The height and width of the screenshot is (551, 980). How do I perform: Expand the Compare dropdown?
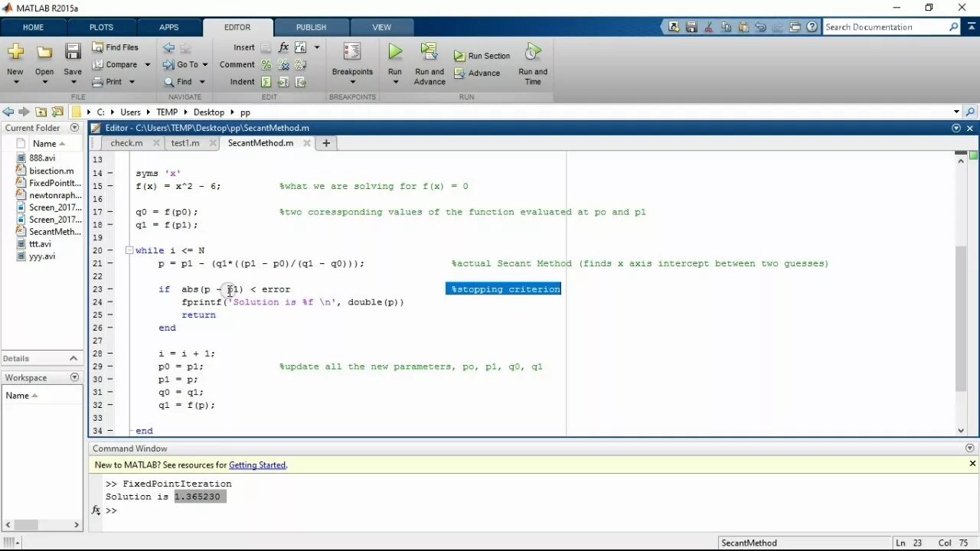[148, 65]
